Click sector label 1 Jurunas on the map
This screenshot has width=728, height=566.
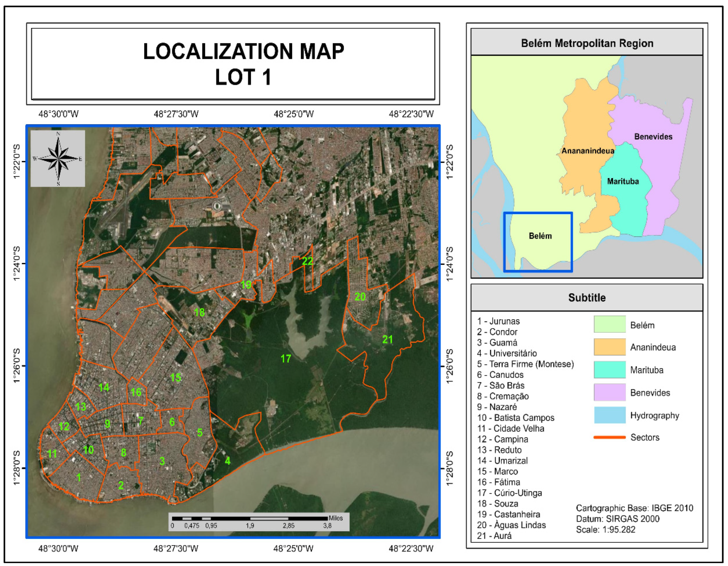coord(79,477)
